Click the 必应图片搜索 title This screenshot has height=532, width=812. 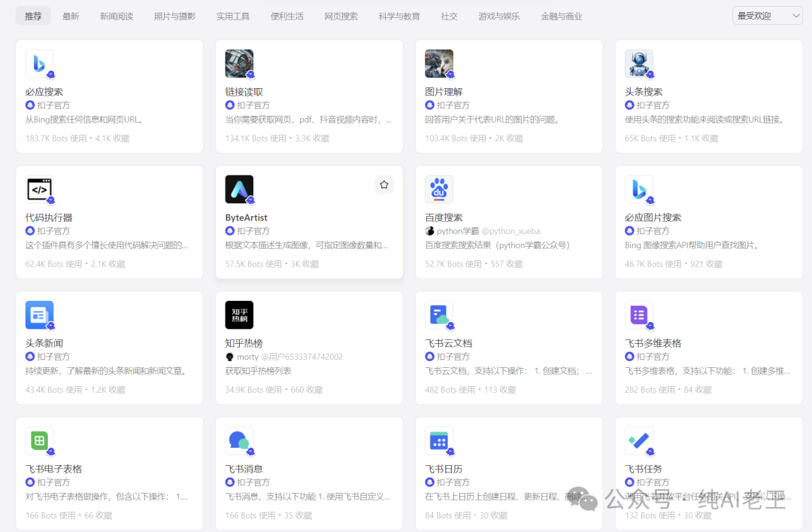pyautogui.click(x=653, y=217)
